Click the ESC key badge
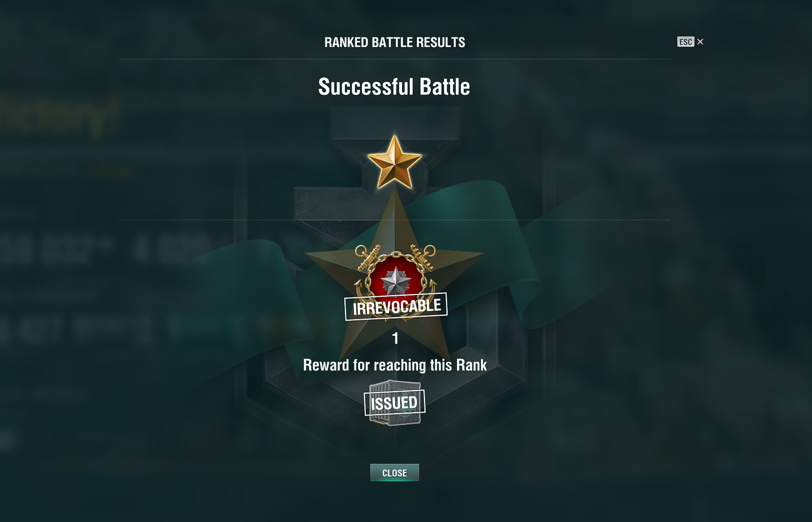 [685, 42]
